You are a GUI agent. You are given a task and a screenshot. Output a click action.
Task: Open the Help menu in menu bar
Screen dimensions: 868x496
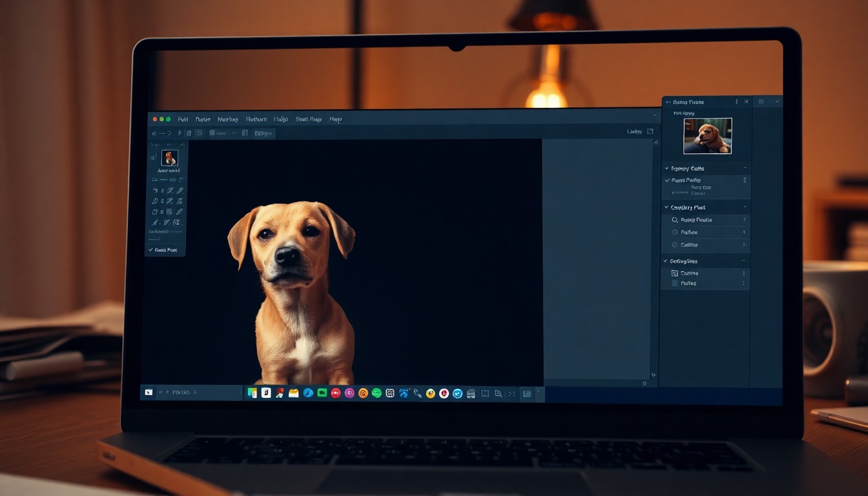pyautogui.click(x=336, y=119)
